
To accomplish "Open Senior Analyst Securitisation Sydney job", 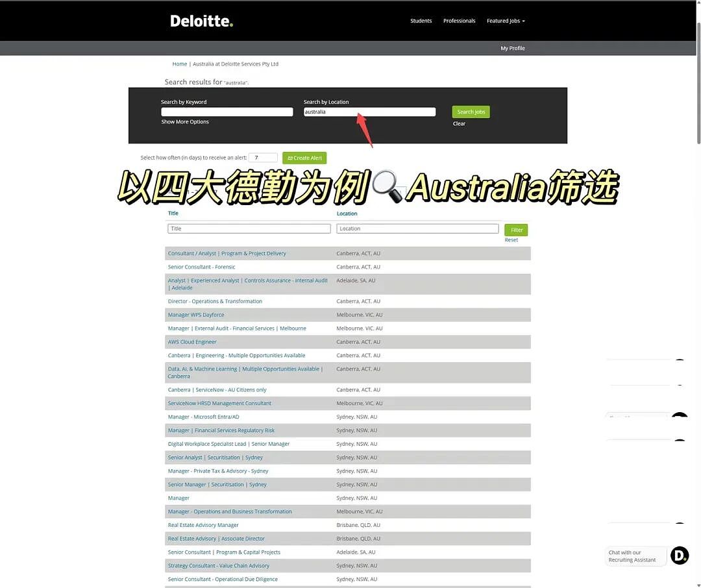I will (x=215, y=458).
